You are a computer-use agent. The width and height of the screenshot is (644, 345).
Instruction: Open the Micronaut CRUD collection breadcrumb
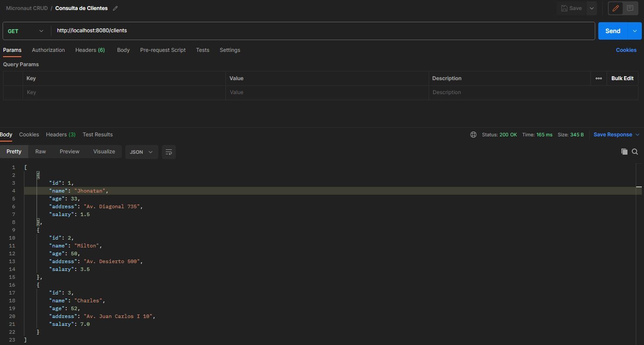[27, 8]
